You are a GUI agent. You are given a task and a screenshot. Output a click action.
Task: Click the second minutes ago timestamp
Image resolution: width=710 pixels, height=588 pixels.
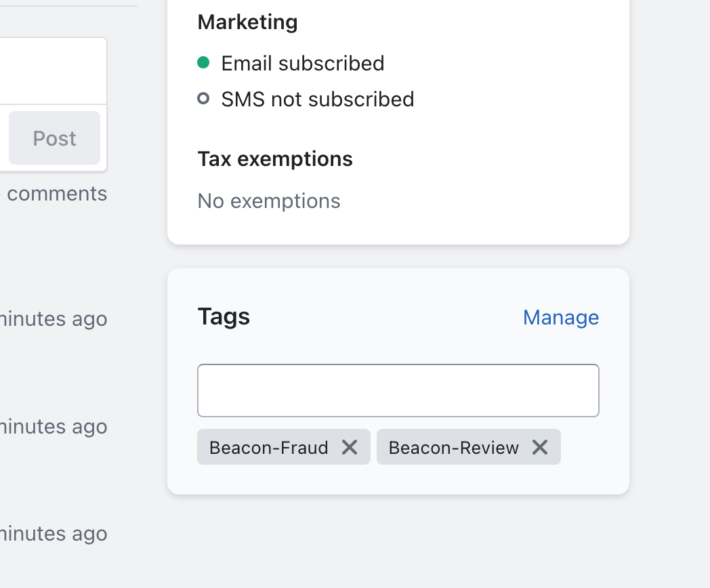tap(54, 427)
